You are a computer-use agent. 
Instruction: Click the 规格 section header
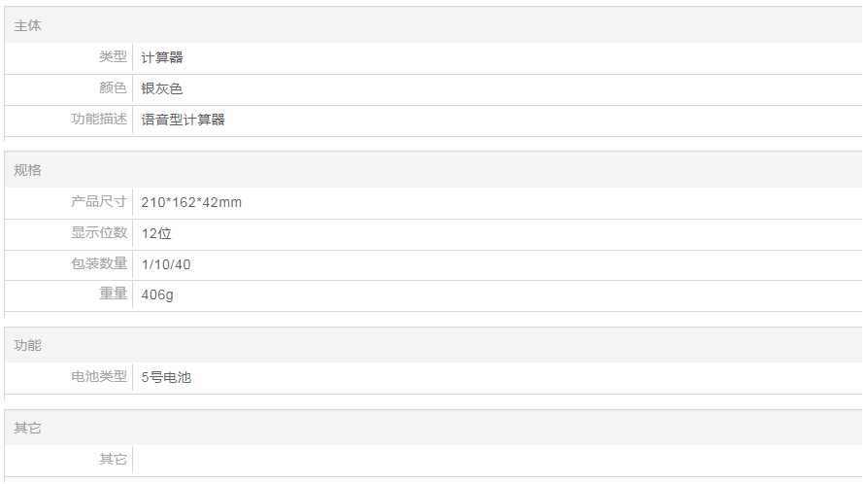(x=28, y=170)
